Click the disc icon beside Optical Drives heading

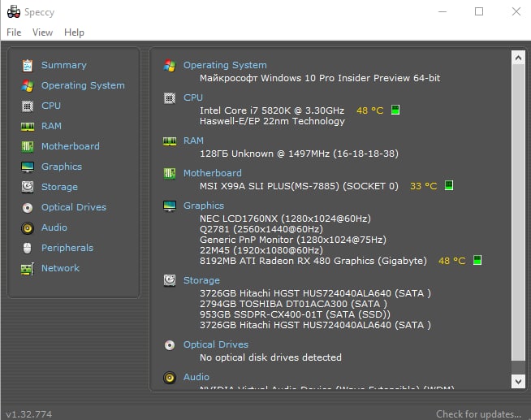click(170, 345)
